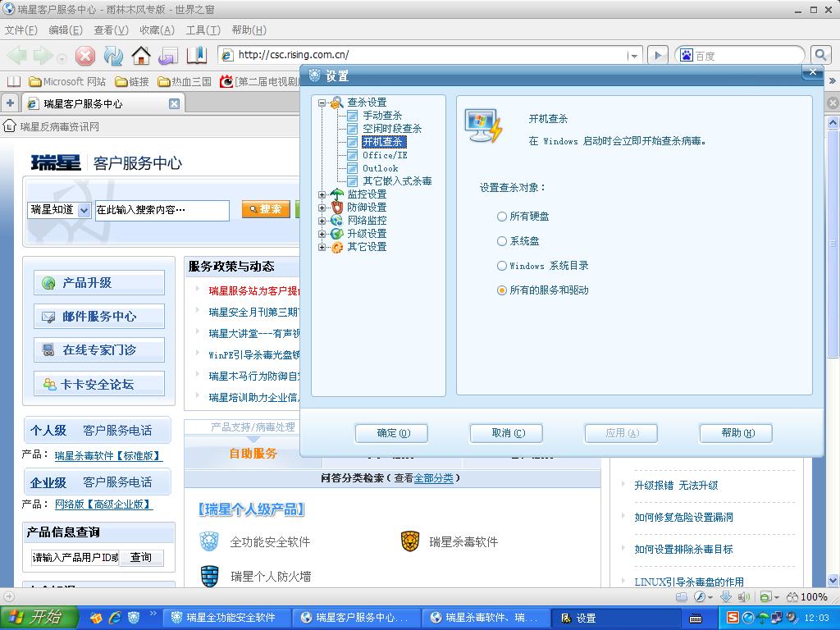Image resolution: width=840 pixels, height=630 pixels.
Task: Select 空闲时段查杀 in settings tree
Action: (x=392, y=129)
